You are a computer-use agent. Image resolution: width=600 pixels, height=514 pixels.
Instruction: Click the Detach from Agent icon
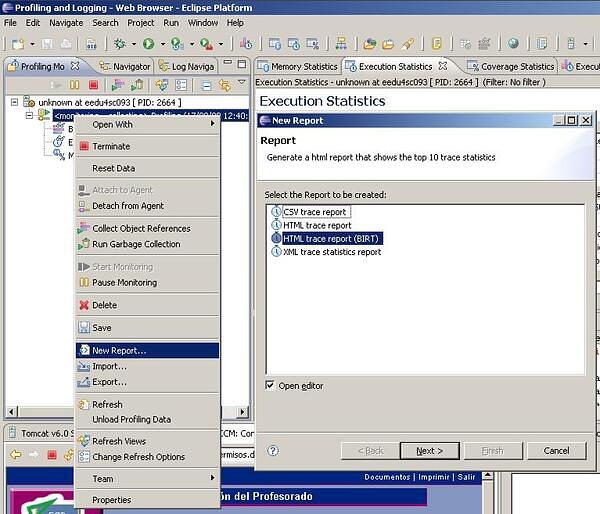click(84, 206)
